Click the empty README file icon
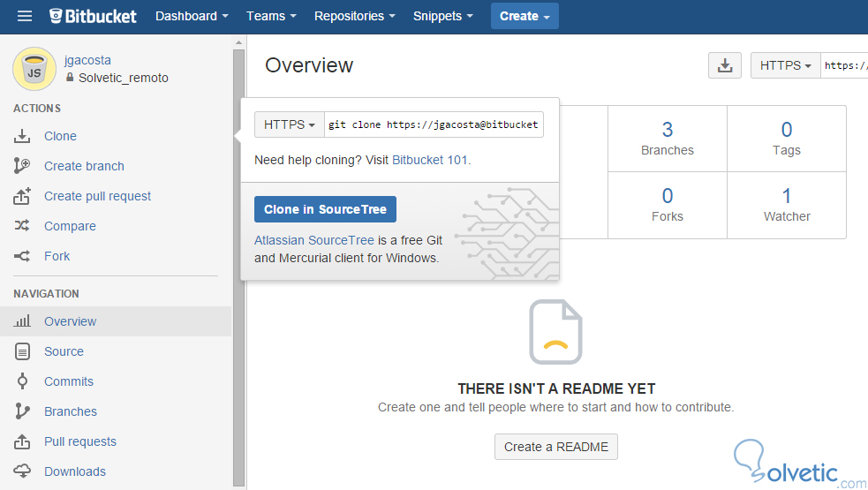This screenshot has height=490, width=868. [x=555, y=332]
